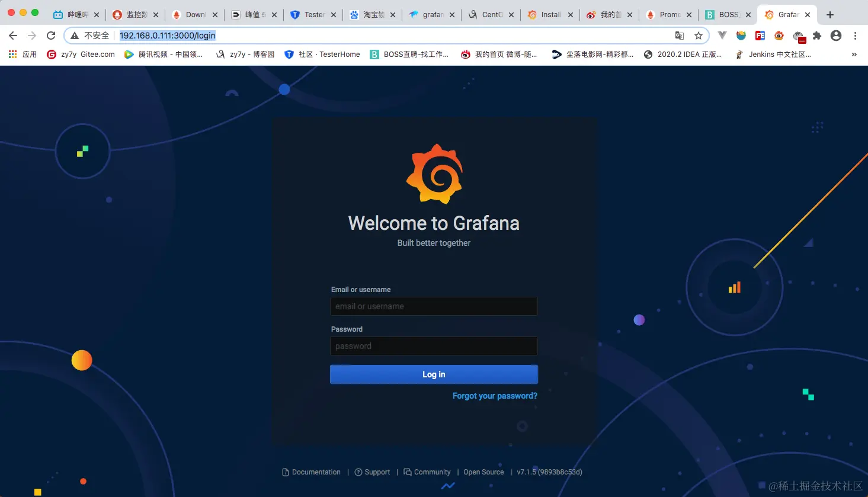This screenshot has height=497, width=868.
Task: Open Chrome three-dot menu
Action: tap(855, 36)
